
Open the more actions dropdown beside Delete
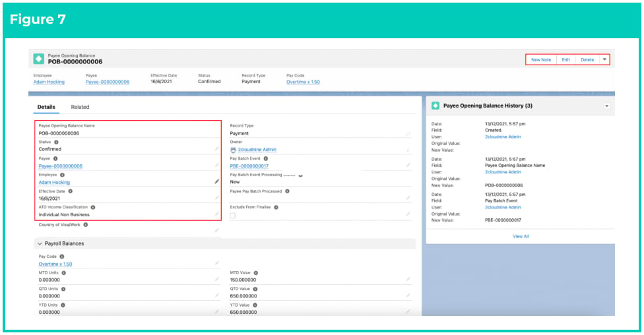point(604,59)
